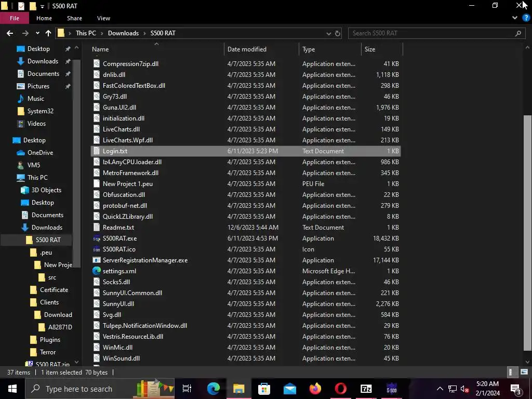Open Clients folder in tree
532x399 pixels.
49,303
